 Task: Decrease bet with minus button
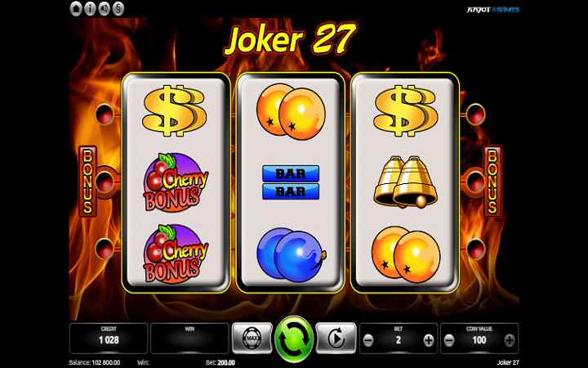tap(368, 340)
